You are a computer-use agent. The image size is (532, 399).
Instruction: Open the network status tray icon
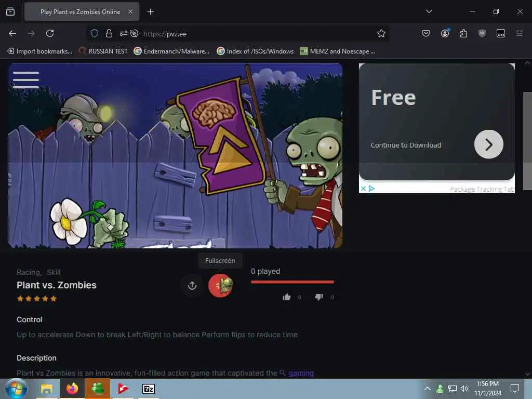pos(452,389)
